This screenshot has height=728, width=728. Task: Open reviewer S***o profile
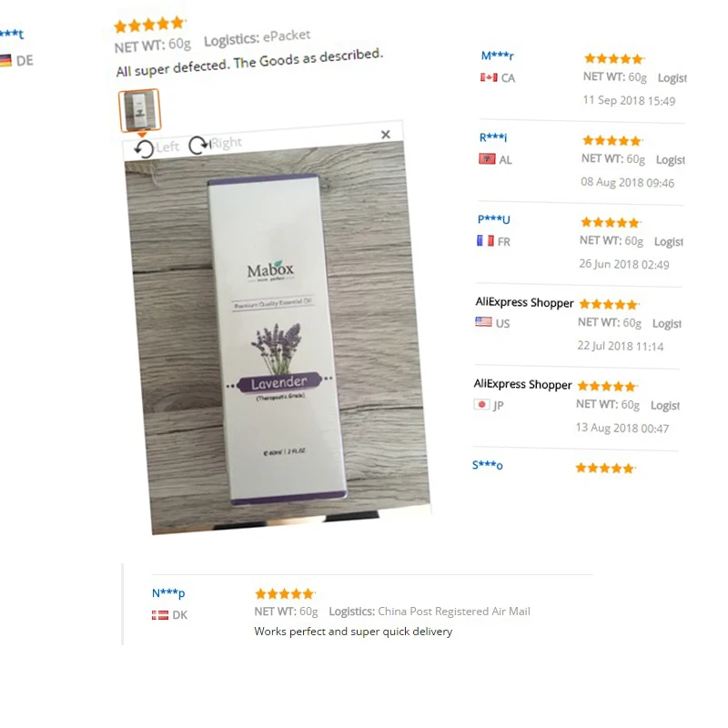click(487, 465)
